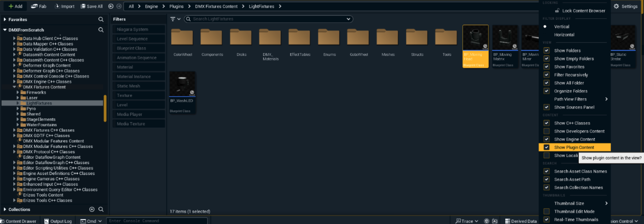Toggle Show Empty Folders checkbox

pos(546,59)
